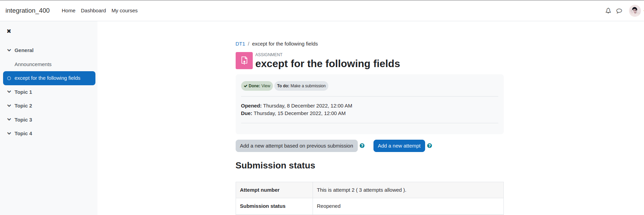
Task: Collapse the Topic 2 section
Action: tap(9, 106)
